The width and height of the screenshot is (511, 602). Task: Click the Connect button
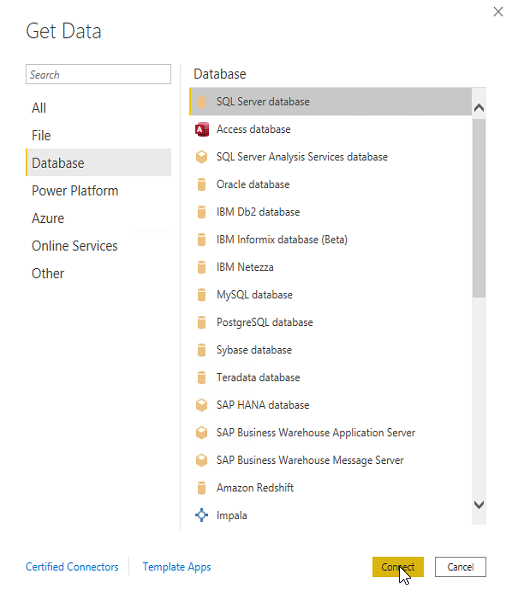(398, 567)
